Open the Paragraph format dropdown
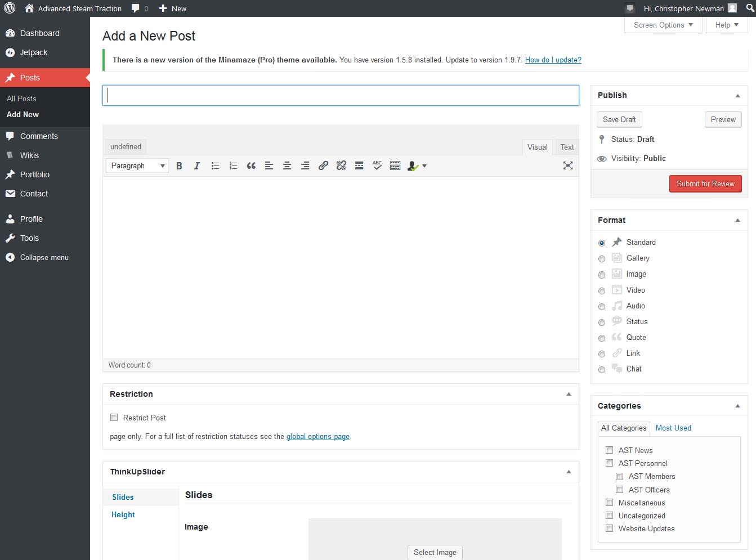Screen dimensions: 756x560 (137, 165)
